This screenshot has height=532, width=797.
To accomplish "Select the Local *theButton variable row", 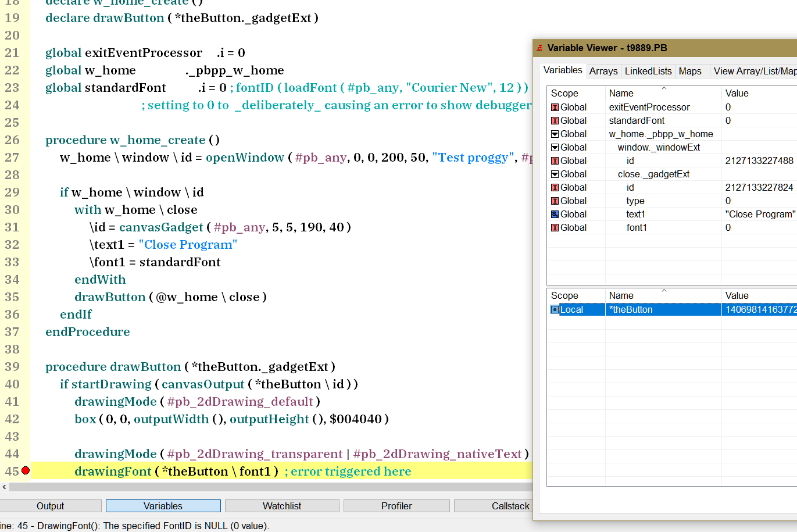I will pyautogui.click(x=672, y=309).
